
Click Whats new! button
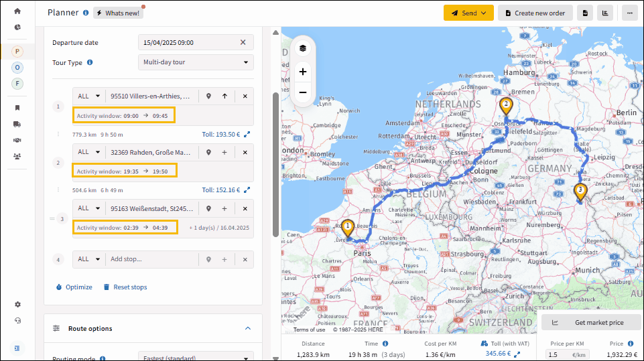(x=119, y=13)
